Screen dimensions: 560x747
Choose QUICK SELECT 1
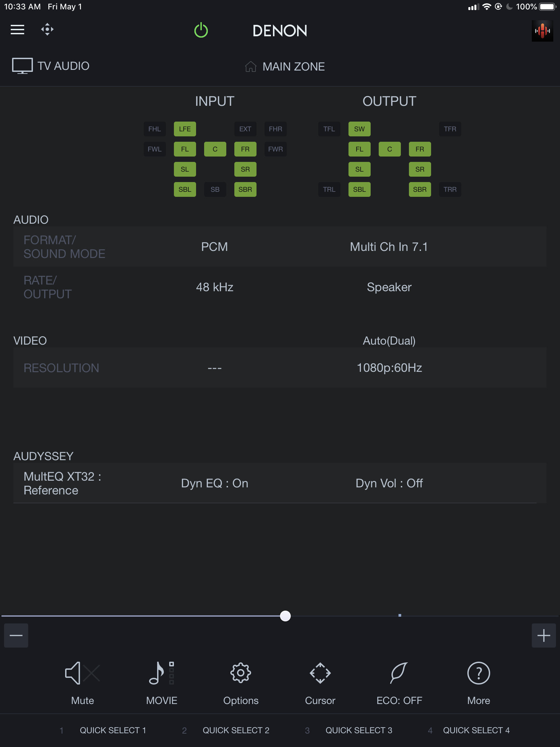(x=112, y=731)
